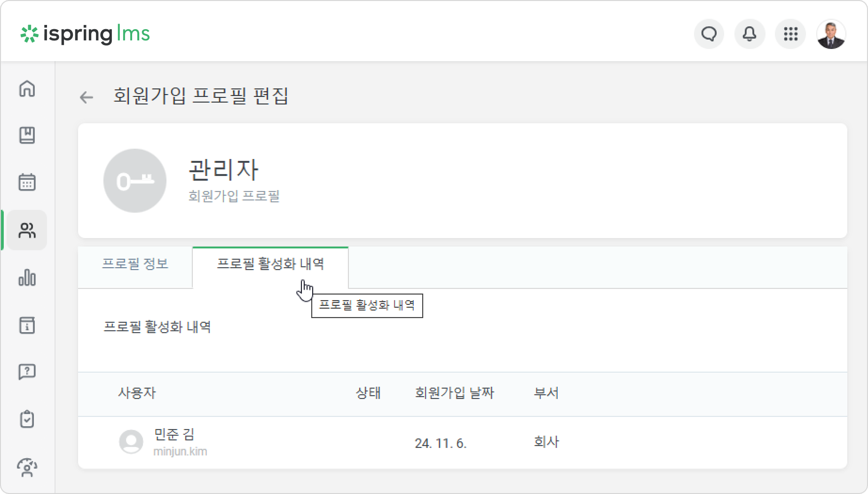Open the reports bar chart icon
868x494 pixels.
point(27,278)
